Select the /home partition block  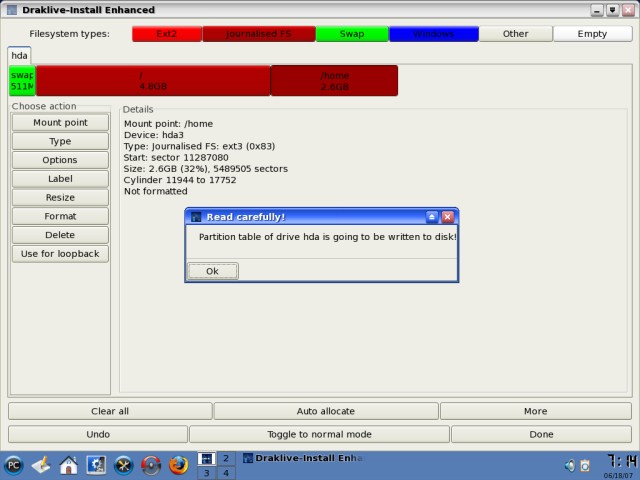click(x=334, y=81)
